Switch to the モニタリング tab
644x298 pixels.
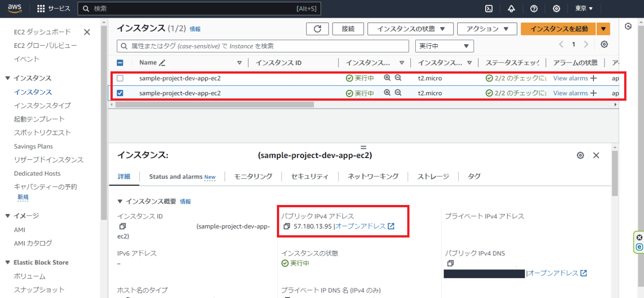(x=253, y=176)
